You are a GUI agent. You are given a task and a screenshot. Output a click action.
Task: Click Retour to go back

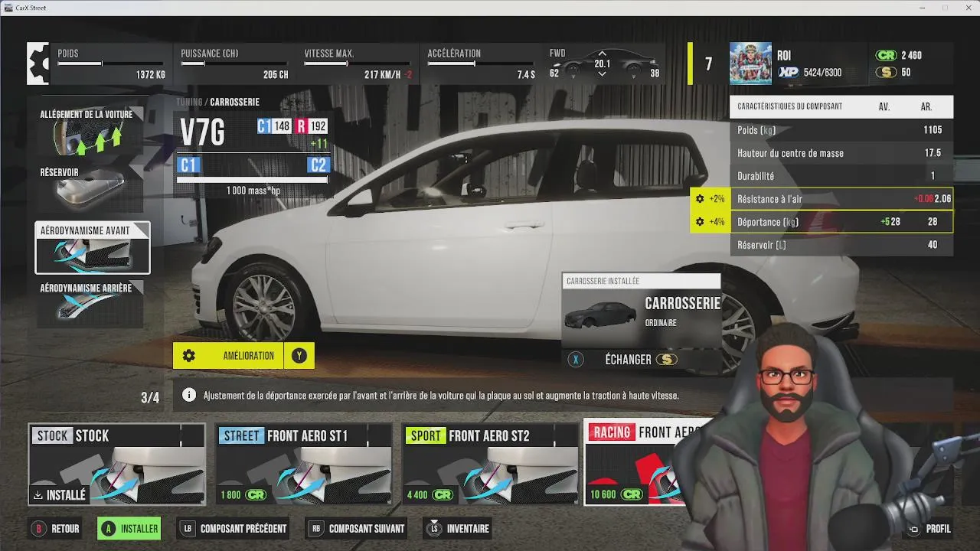tap(65, 529)
